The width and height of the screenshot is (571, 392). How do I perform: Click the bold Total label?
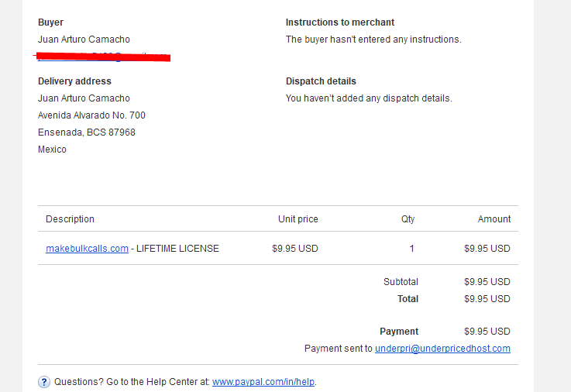click(408, 299)
